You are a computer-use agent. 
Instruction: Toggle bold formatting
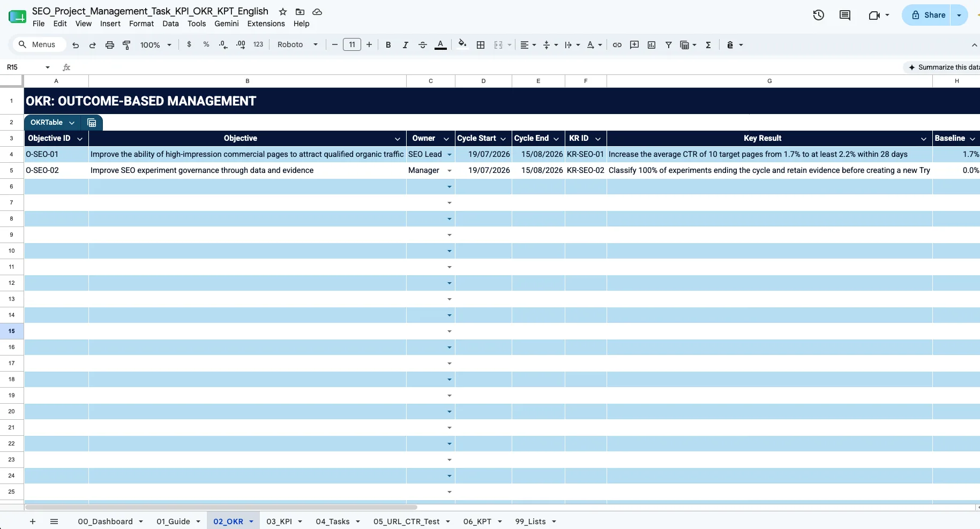[x=388, y=45]
